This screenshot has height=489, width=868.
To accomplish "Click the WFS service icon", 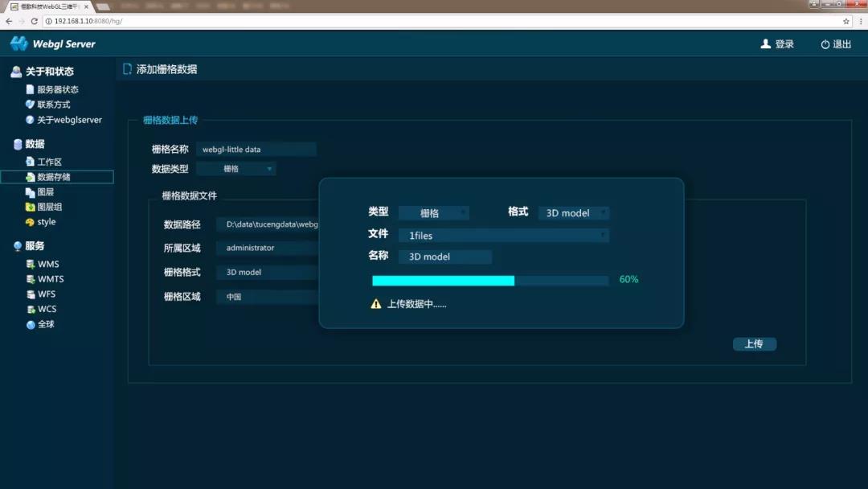I will point(31,294).
